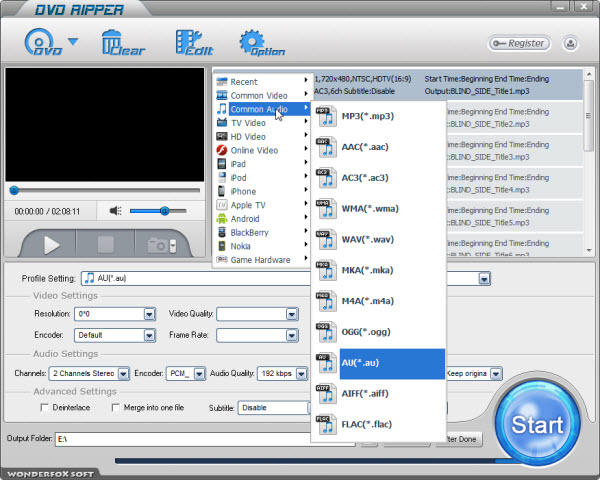Open Nokia device category

tap(262, 246)
